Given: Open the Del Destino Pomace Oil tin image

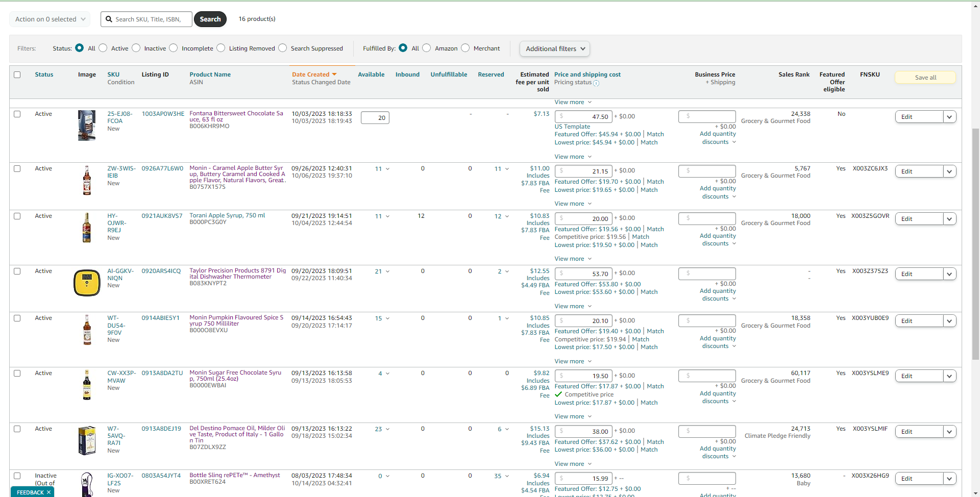Looking at the screenshot, I should click(87, 440).
